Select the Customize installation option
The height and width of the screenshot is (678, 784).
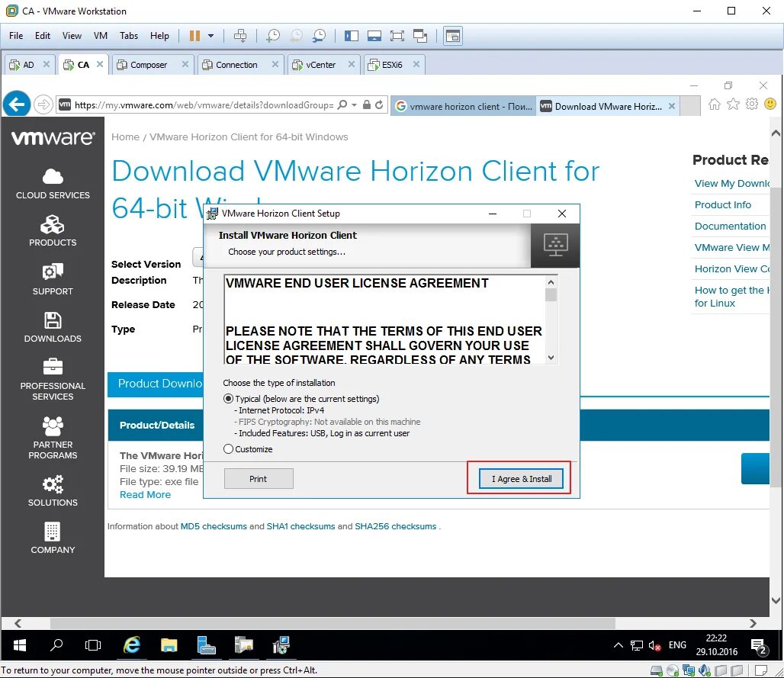(x=227, y=449)
